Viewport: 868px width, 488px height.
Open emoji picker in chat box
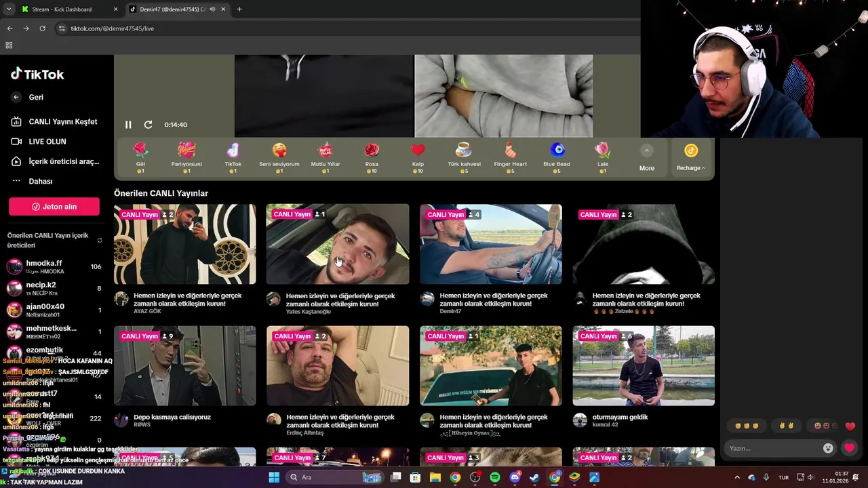828,448
